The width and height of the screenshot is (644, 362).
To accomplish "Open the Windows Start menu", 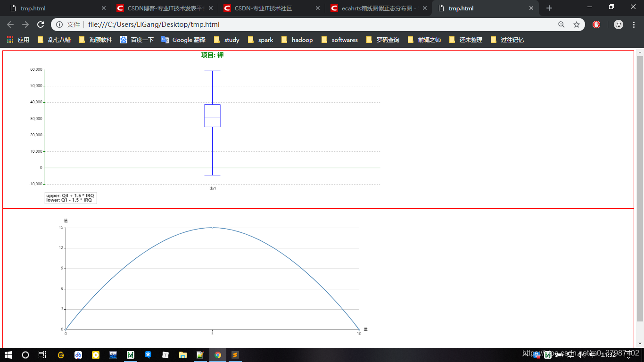I will [x=8, y=355].
